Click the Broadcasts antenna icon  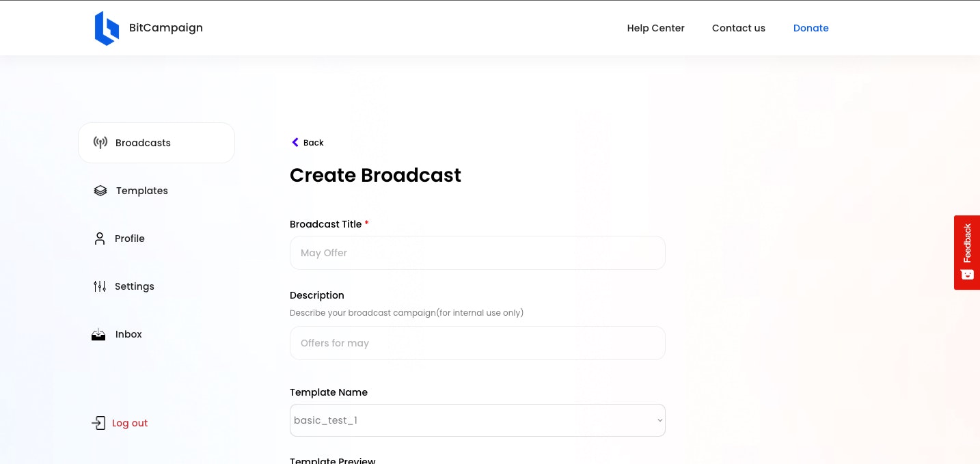(x=100, y=143)
